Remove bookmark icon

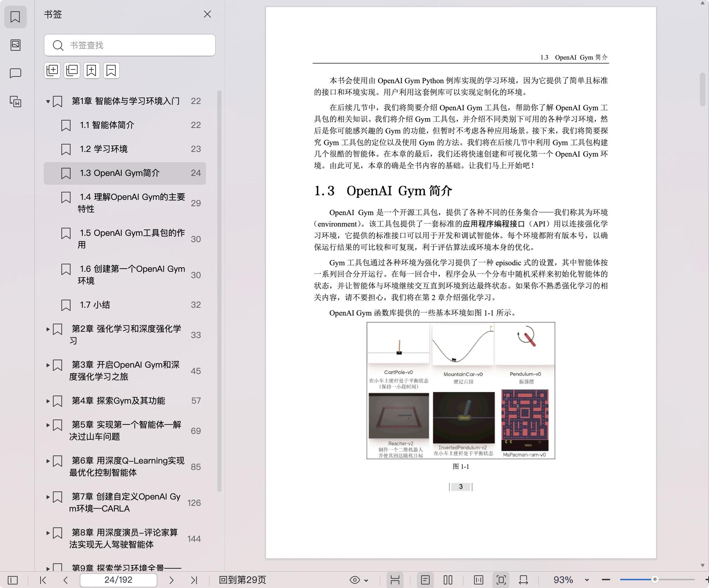pyautogui.click(x=111, y=71)
